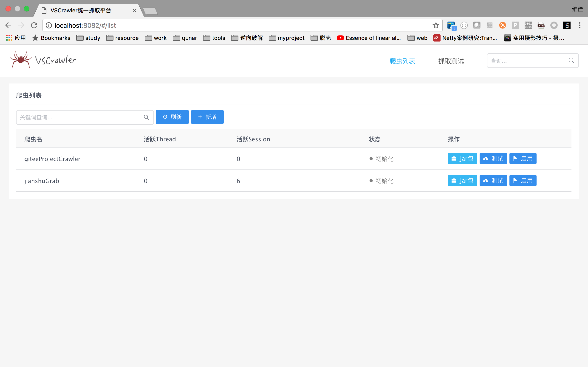Go back using browser back arrow
The image size is (588, 367).
tap(8, 25)
